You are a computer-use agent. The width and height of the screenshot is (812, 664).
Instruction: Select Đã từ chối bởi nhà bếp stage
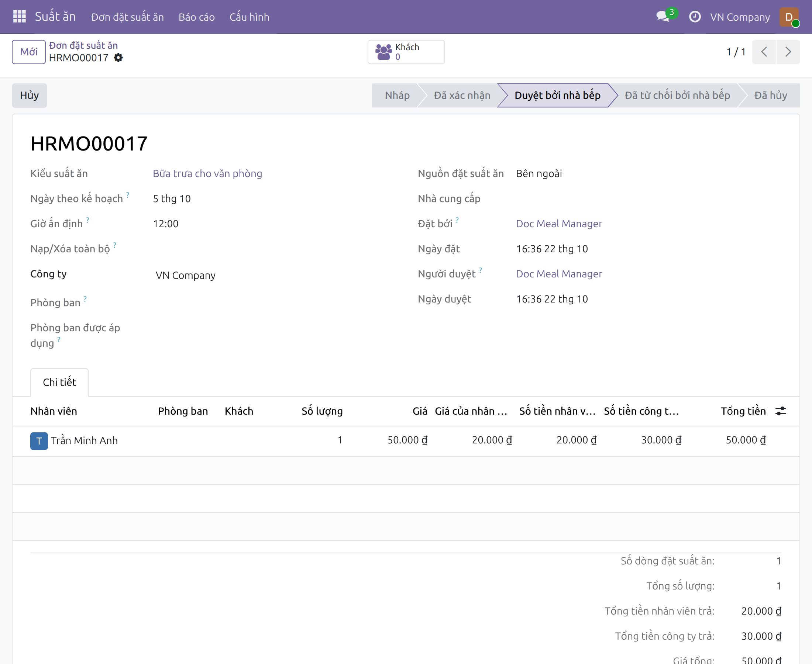677,95
